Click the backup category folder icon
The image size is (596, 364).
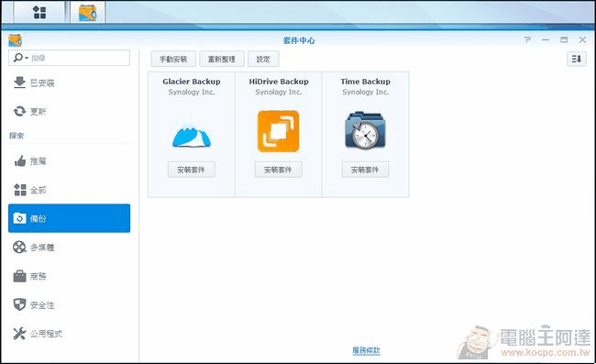pos(20,218)
